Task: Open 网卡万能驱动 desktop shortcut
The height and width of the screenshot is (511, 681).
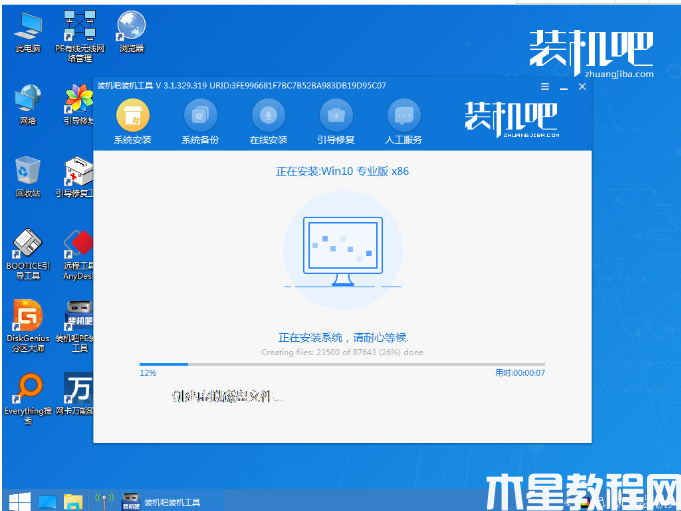Action: [x=75, y=394]
